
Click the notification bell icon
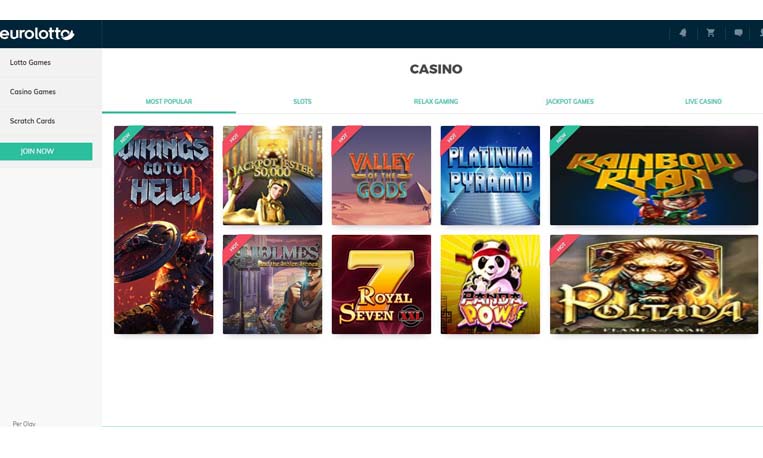[x=683, y=33]
